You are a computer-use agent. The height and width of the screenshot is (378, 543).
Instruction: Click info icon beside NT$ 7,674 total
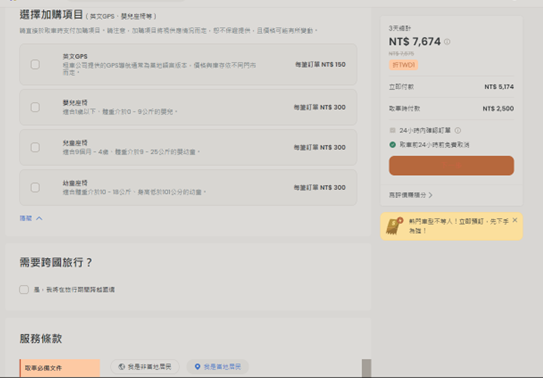[x=447, y=42]
